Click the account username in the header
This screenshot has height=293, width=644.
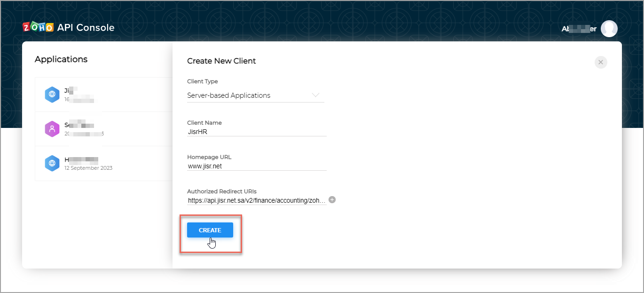click(579, 29)
